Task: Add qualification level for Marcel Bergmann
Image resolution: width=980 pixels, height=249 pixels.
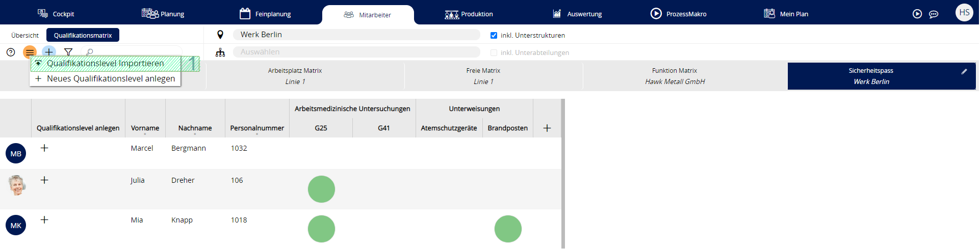Action: tap(44, 148)
